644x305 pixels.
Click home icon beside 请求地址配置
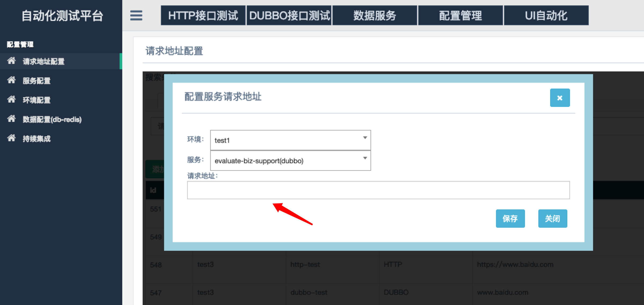(11, 61)
